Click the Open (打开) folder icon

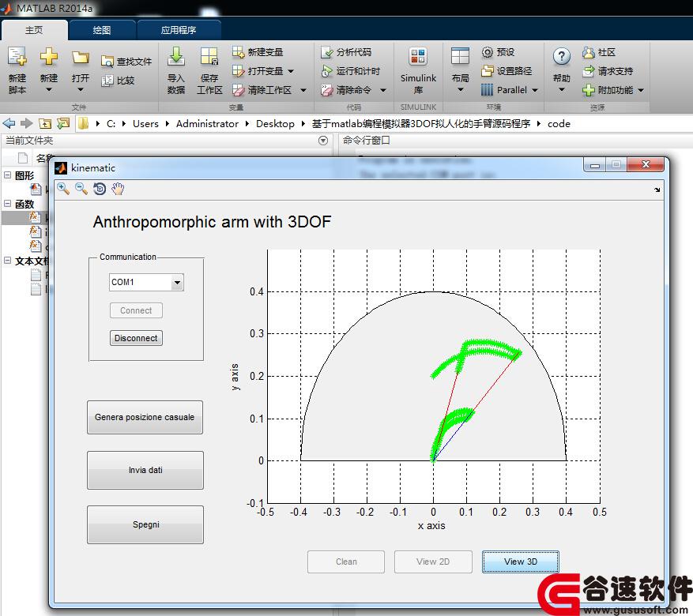[81, 57]
